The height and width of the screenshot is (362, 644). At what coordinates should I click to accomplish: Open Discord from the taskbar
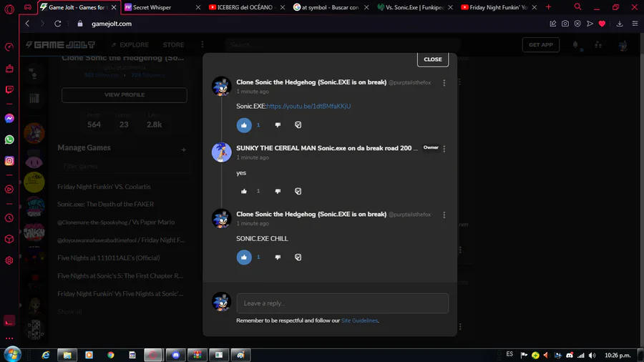coord(176,355)
